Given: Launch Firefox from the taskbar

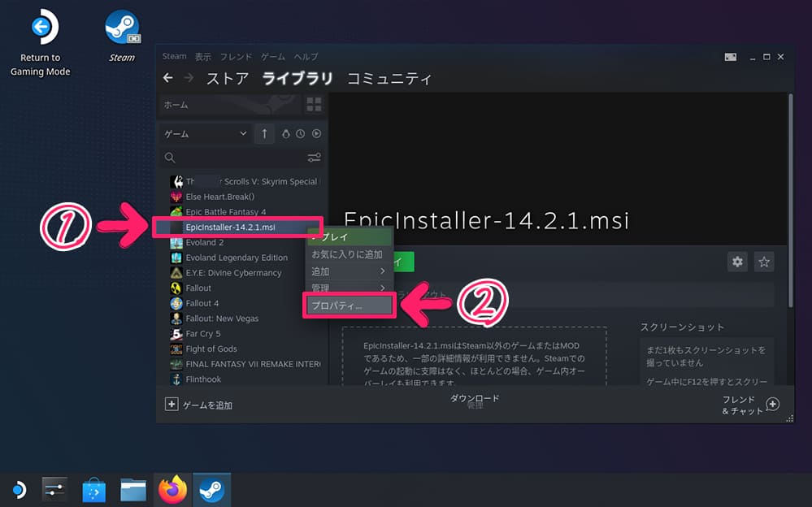Looking at the screenshot, I should pyautogui.click(x=172, y=489).
